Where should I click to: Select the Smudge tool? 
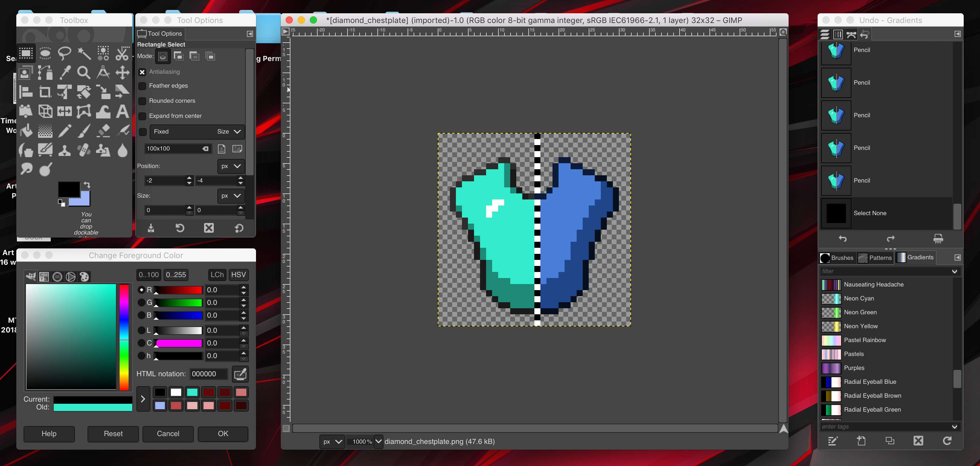tap(26, 169)
